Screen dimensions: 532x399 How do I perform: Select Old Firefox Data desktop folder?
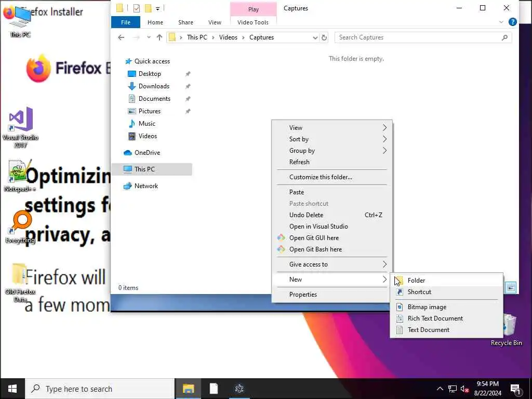pos(20,282)
